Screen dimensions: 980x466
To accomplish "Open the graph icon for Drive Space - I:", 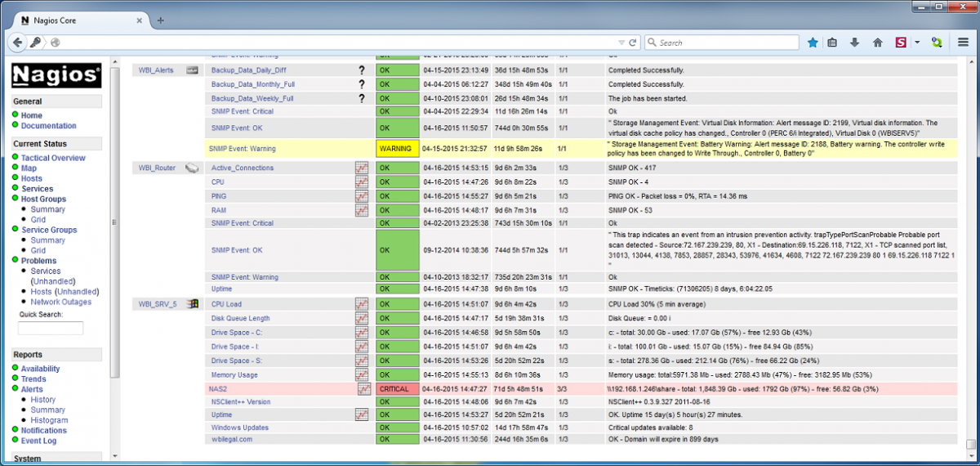I will (362, 347).
